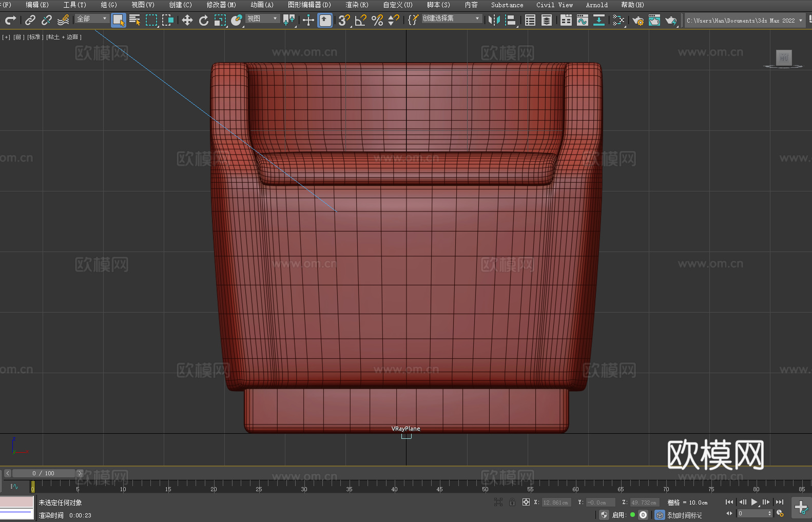Screen dimensions: 812x522
Task: Show the Ribbon toggle icon
Action: click(x=566, y=20)
